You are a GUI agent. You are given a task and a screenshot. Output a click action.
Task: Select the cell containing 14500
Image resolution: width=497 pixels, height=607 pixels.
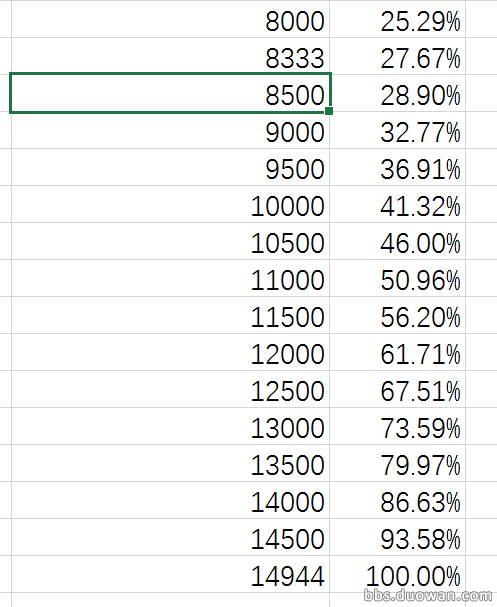(x=170, y=537)
